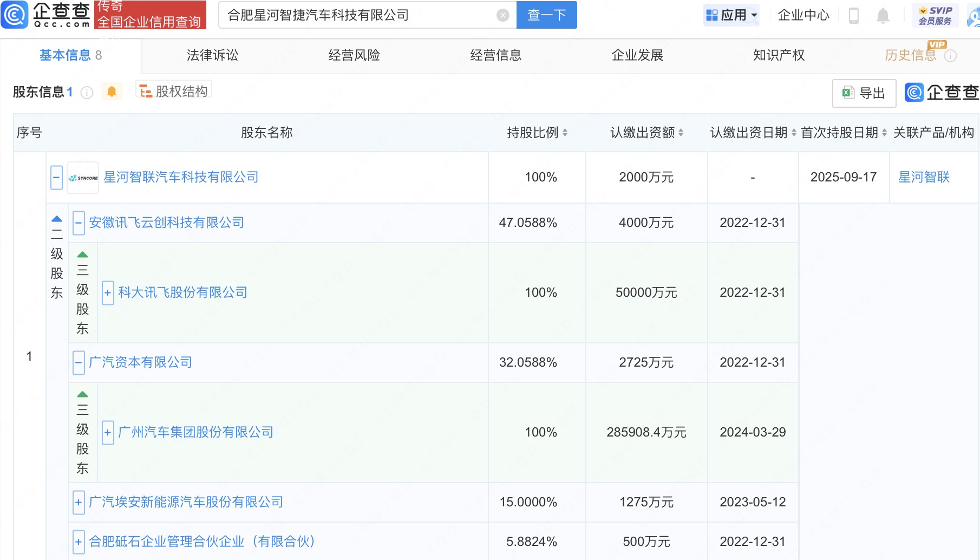Click the Syncore company logo thumbnail
Screen dimensions: 980x560
click(83, 178)
